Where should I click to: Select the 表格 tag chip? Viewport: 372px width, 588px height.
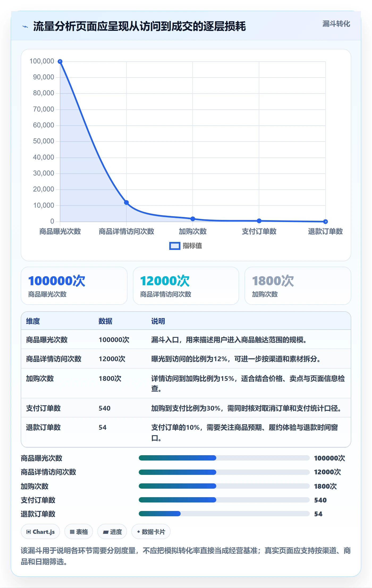(79, 532)
